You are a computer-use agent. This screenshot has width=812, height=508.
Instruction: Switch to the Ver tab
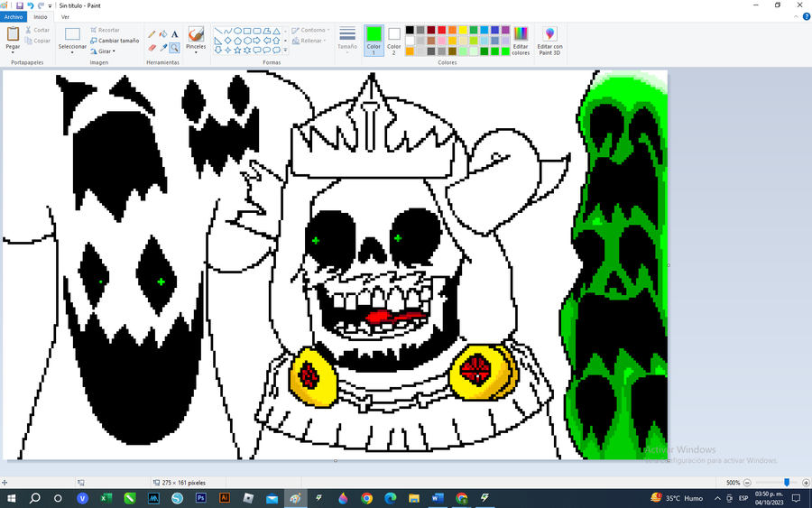65,16
